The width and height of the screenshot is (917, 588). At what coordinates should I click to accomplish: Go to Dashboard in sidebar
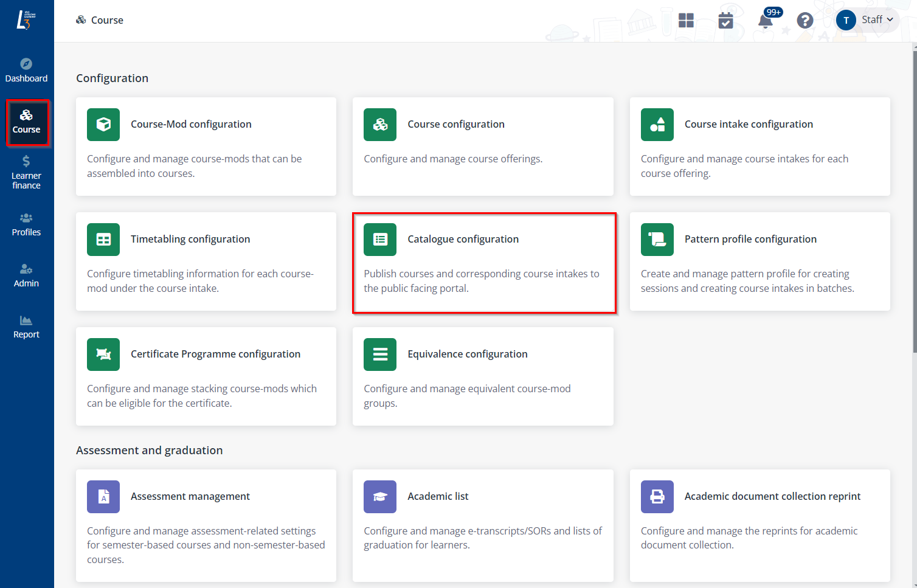tap(26, 71)
